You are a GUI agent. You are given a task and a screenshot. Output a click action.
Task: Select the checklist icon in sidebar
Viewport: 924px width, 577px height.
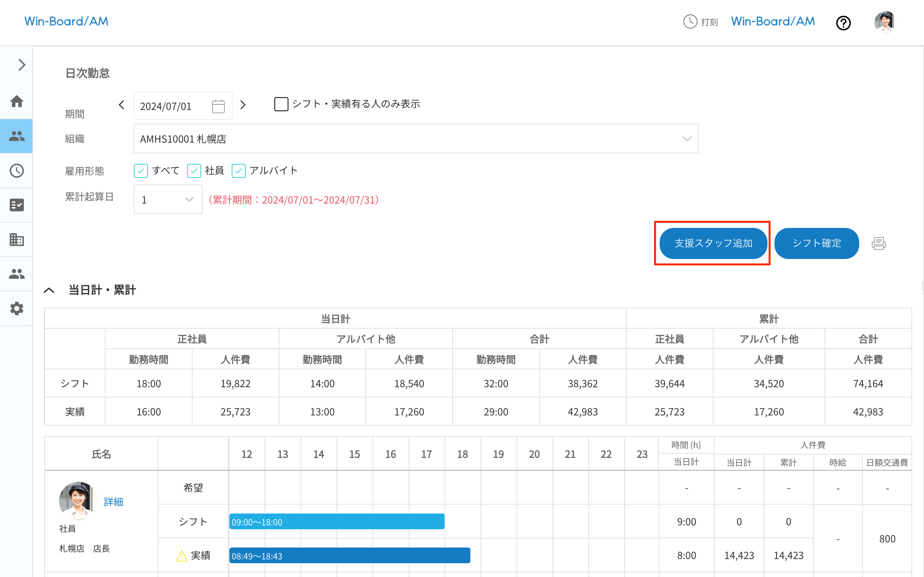16,205
